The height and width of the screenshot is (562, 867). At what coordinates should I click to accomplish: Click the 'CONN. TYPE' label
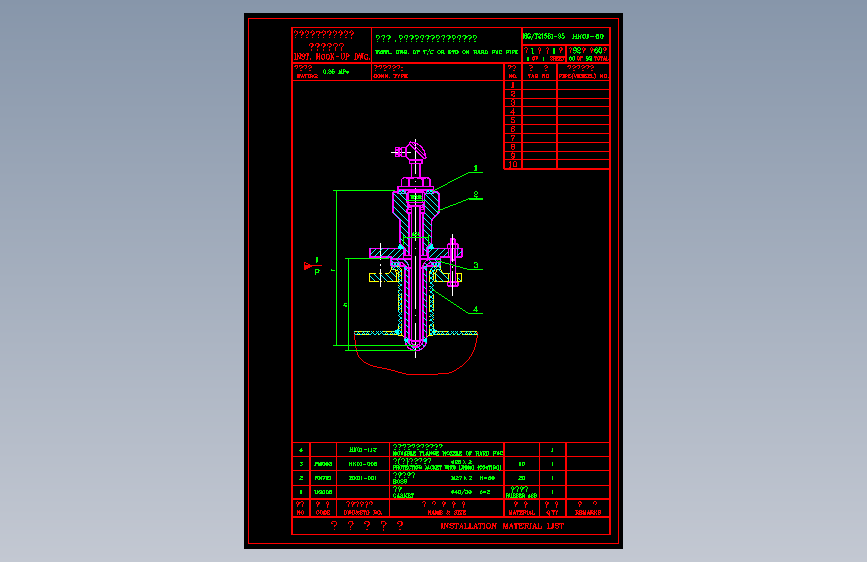[x=390, y=76]
